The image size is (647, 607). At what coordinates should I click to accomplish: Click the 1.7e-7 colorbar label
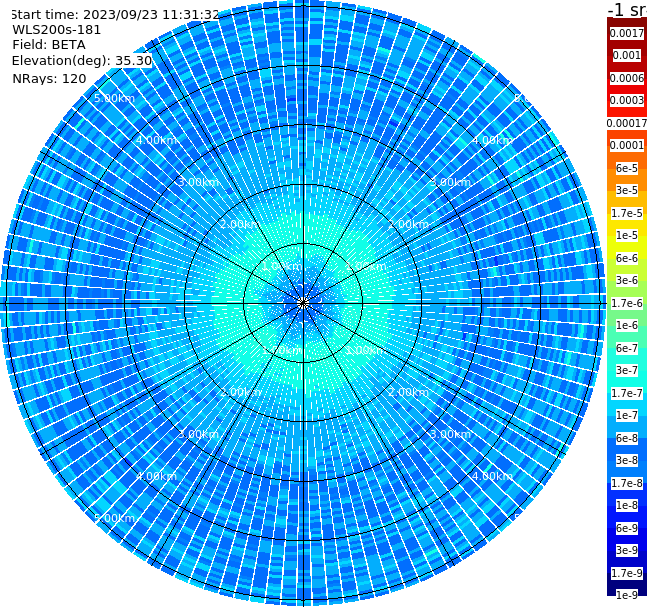tap(627, 393)
